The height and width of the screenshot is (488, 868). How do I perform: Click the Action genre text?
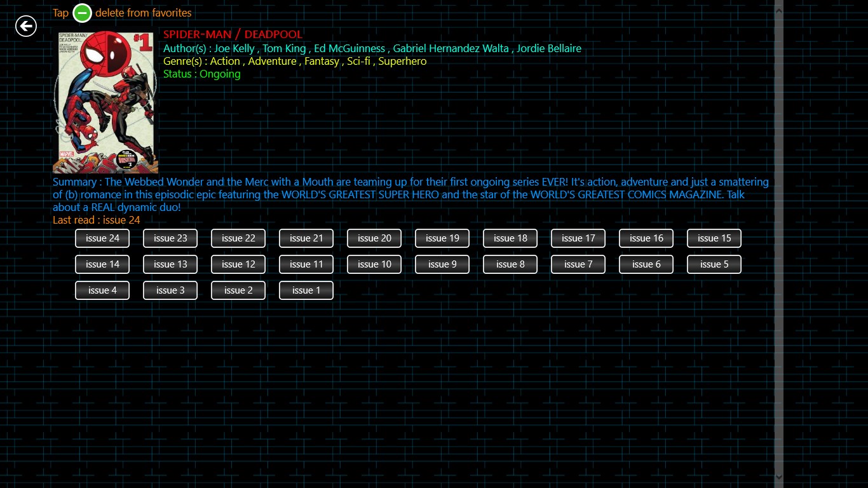pos(225,61)
